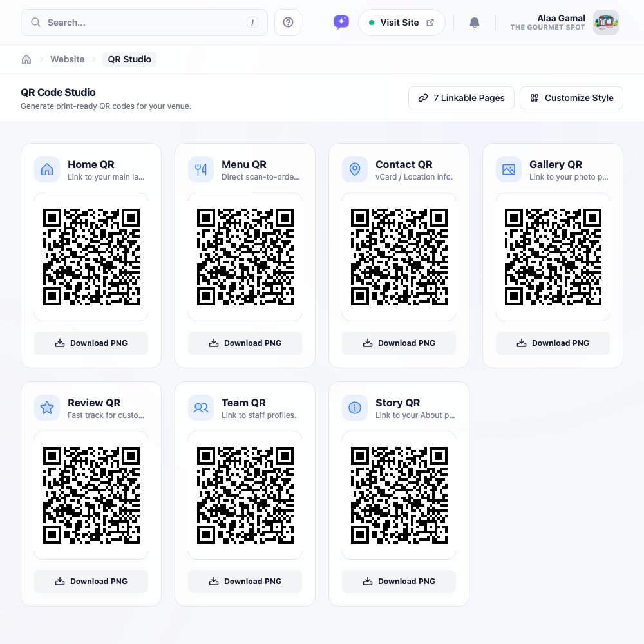Focus the Search input field
This screenshot has width=644, height=644.
(x=144, y=23)
